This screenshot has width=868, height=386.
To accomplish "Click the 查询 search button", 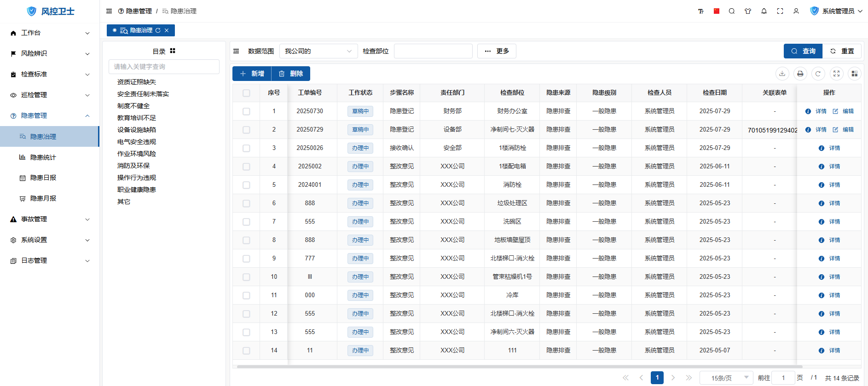I will [803, 51].
